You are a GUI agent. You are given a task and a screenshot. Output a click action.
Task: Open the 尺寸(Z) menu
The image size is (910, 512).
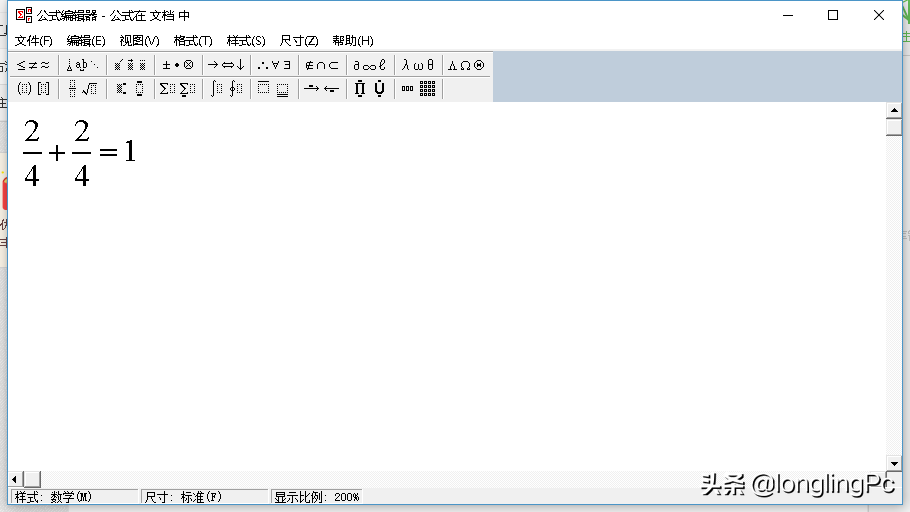click(x=299, y=41)
